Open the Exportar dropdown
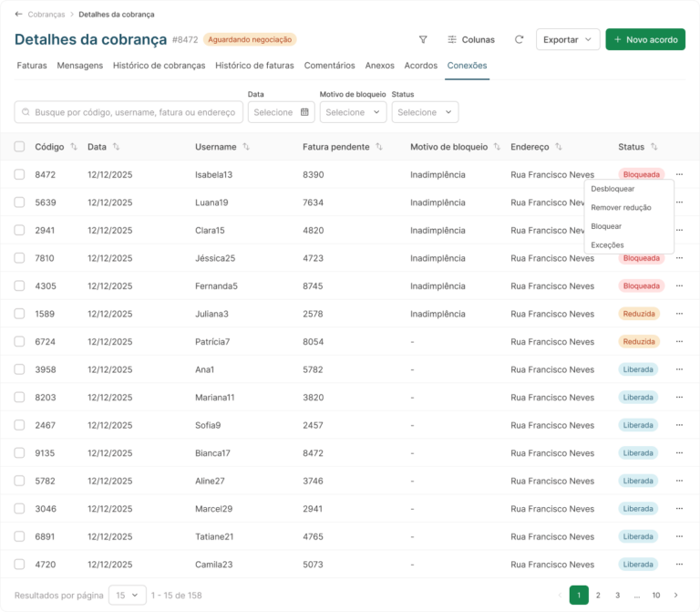Image resolution: width=700 pixels, height=612 pixels. click(x=568, y=39)
